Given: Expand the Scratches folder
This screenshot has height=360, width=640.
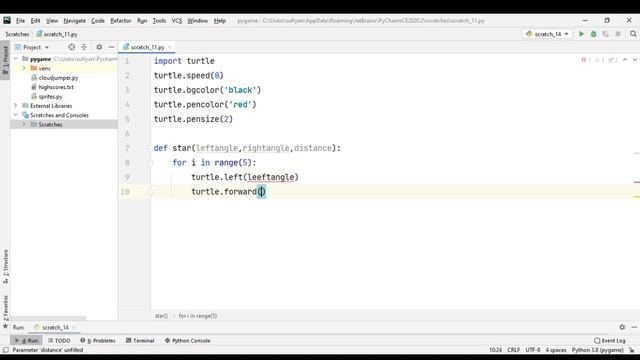Looking at the screenshot, I should pos(24,124).
